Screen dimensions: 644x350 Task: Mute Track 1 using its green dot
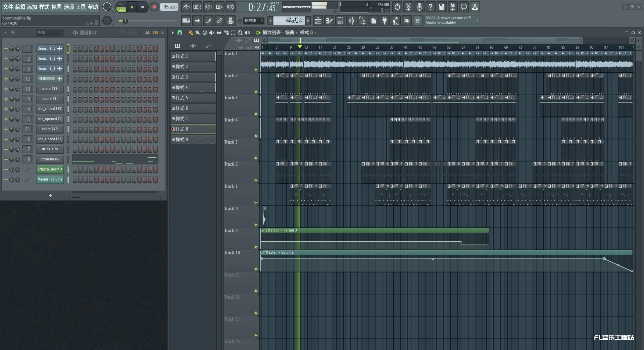point(256,70)
